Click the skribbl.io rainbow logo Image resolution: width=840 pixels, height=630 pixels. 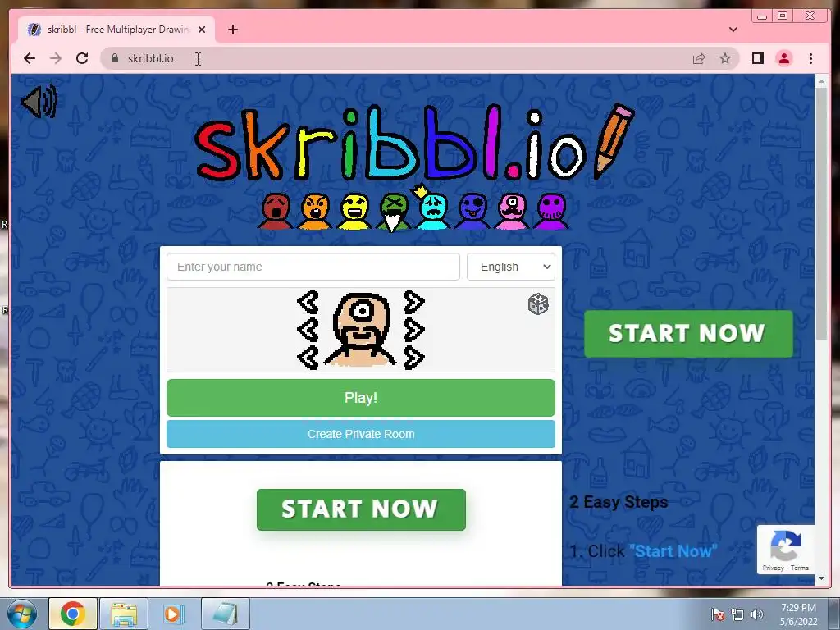point(414,144)
